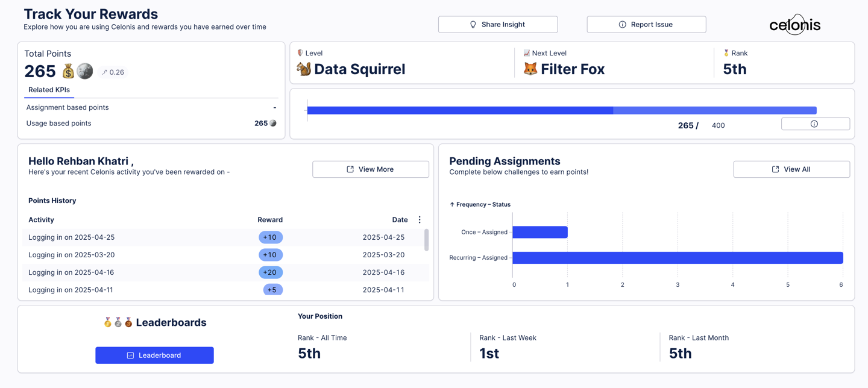Select the 'Logging in on 2025-03-20' activity

[71, 255]
